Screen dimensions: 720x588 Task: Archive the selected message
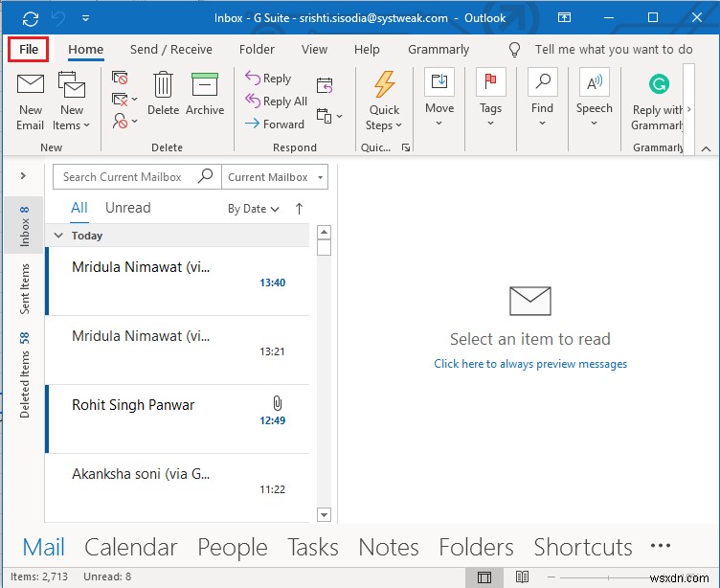(x=205, y=93)
